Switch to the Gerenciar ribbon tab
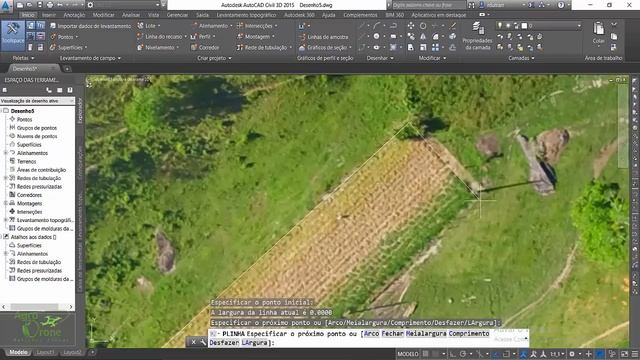Screen dimensions: 640x360 click(177, 15)
